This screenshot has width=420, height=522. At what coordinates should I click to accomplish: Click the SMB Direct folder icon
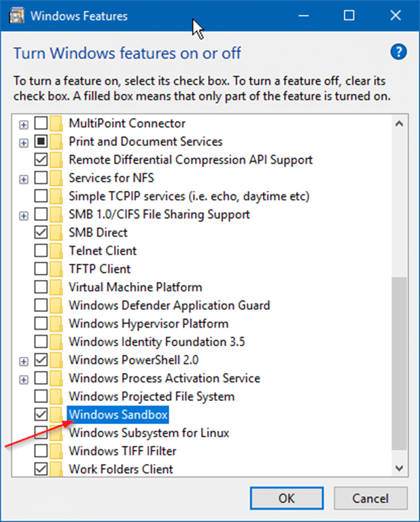(56, 232)
